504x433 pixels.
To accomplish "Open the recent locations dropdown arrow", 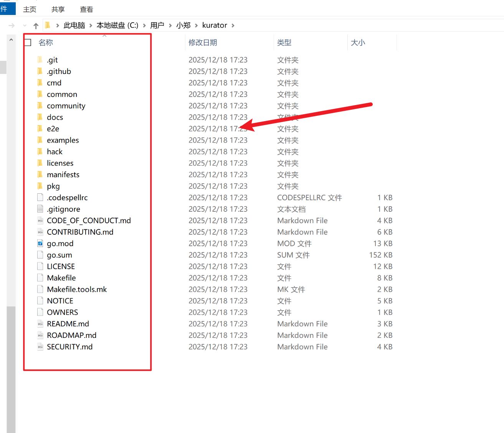I will [25, 26].
